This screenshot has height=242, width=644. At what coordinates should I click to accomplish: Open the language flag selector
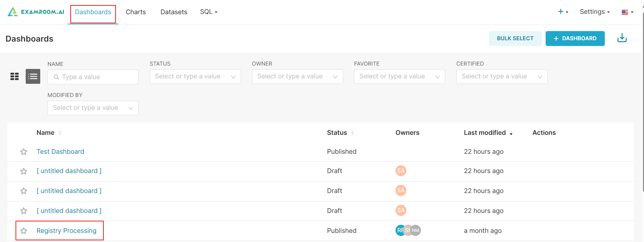pyautogui.click(x=627, y=12)
